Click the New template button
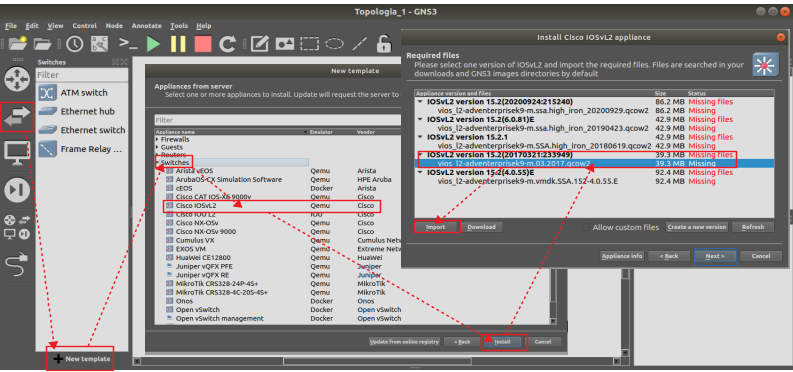The height and width of the screenshot is (372, 793). (81, 359)
